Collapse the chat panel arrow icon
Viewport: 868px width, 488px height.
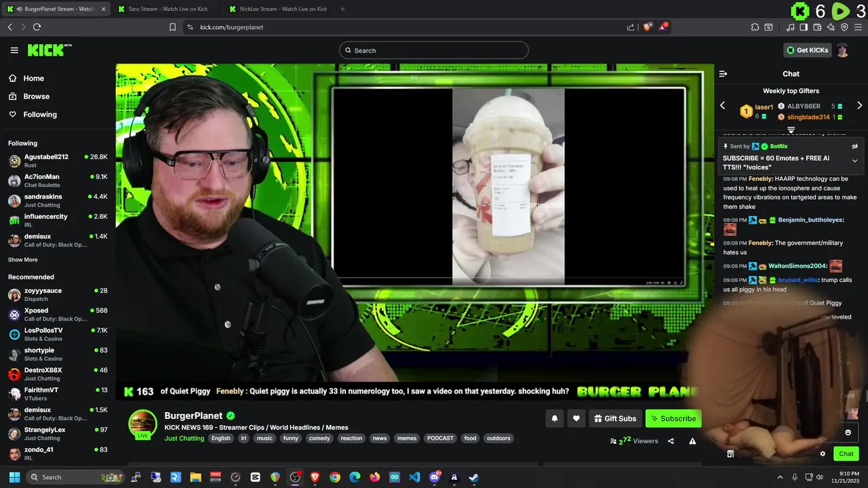723,74
